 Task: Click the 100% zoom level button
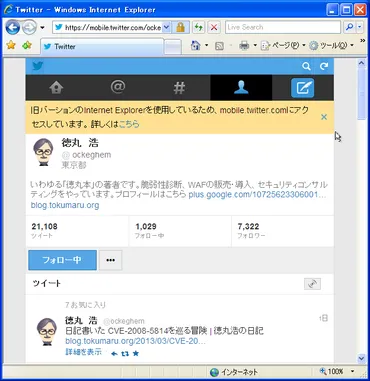[332, 371]
